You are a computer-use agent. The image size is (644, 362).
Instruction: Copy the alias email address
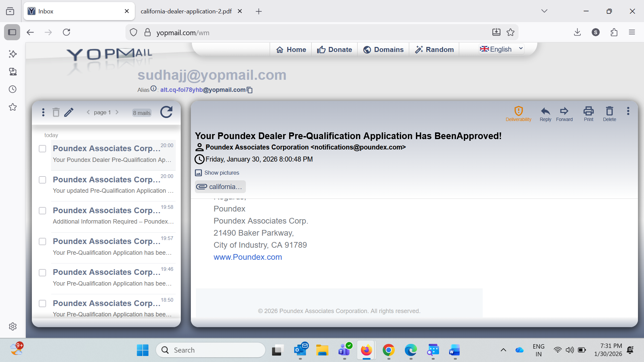pos(250,90)
